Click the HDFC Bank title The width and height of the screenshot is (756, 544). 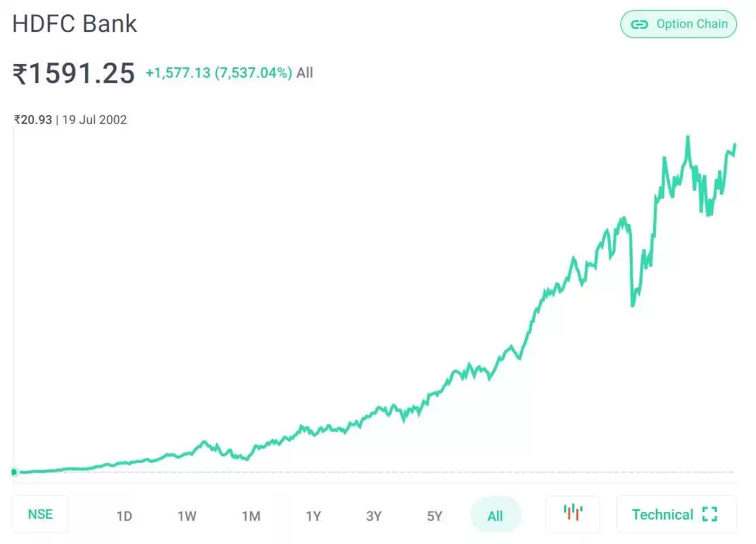[74, 24]
